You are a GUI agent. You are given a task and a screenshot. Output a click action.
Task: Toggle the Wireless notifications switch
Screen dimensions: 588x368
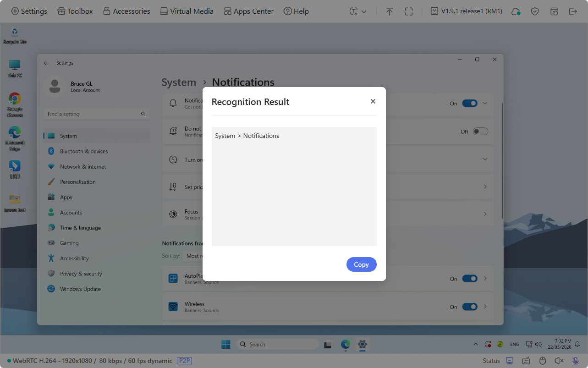pyautogui.click(x=470, y=307)
